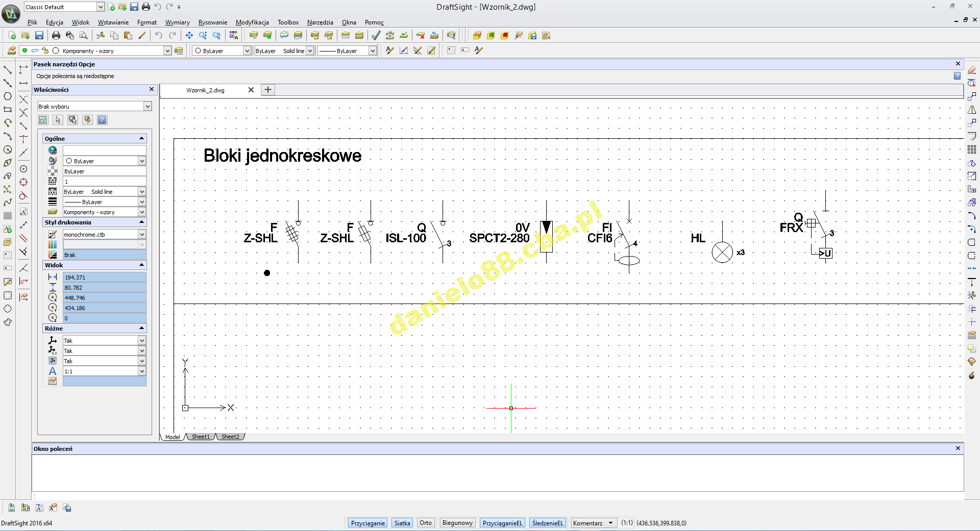Toggle Przyciąganie snap mode
This screenshot has height=531, width=980.
tap(368, 523)
